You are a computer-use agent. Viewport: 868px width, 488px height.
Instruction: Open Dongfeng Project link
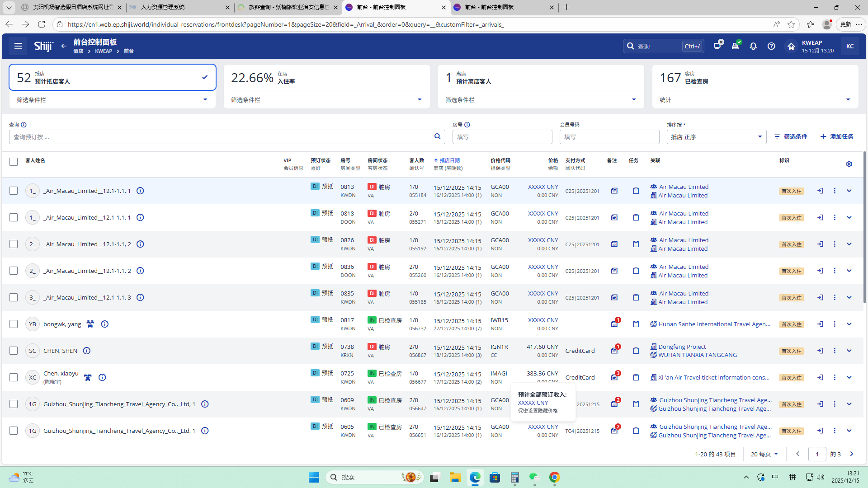[682, 347]
